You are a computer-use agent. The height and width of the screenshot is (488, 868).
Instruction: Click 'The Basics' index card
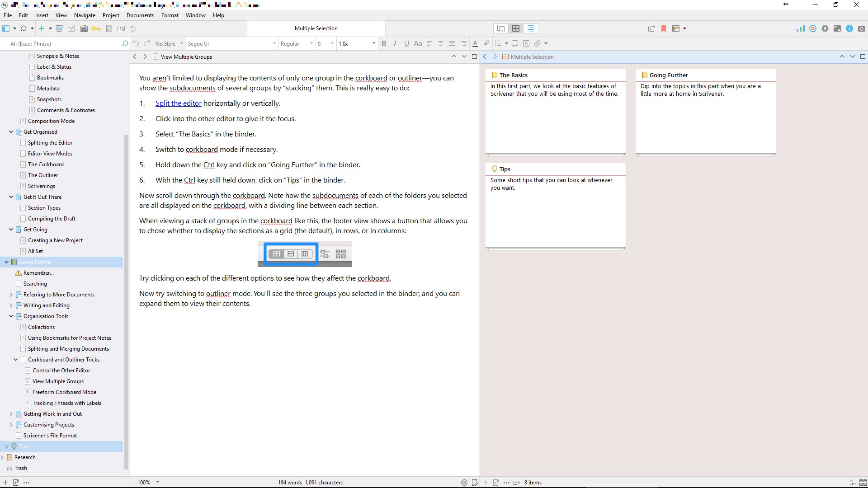pyautogui.click(x=556, y=112)
